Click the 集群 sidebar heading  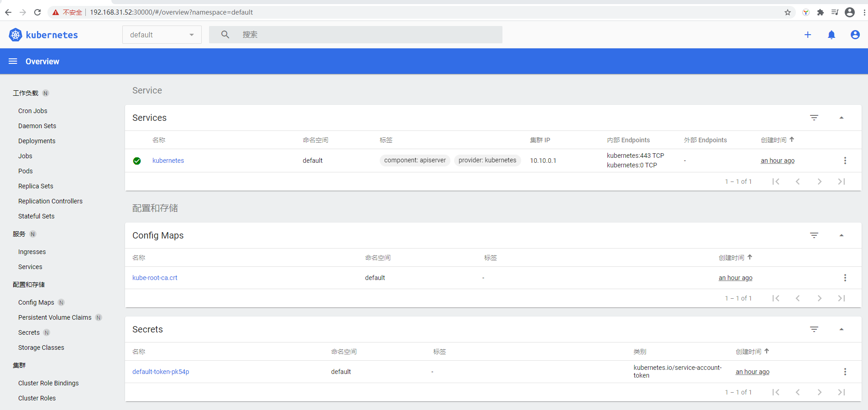(x=19, y=365)
